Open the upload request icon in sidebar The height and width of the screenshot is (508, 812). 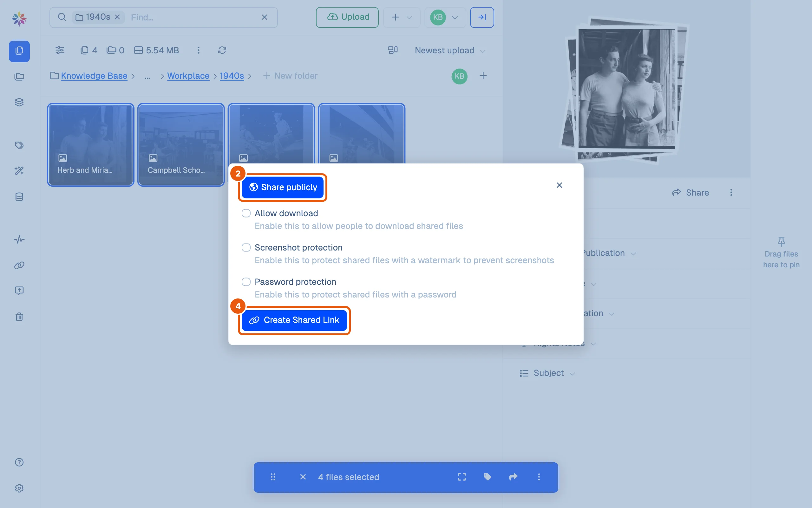pyautogui.click(x=19, y=291)
